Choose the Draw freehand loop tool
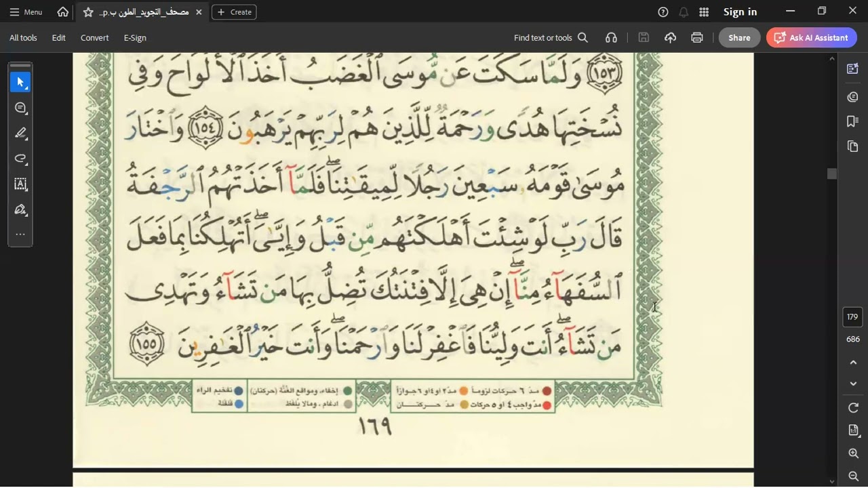This screenshot has height=488, width=868. [20, 159]
